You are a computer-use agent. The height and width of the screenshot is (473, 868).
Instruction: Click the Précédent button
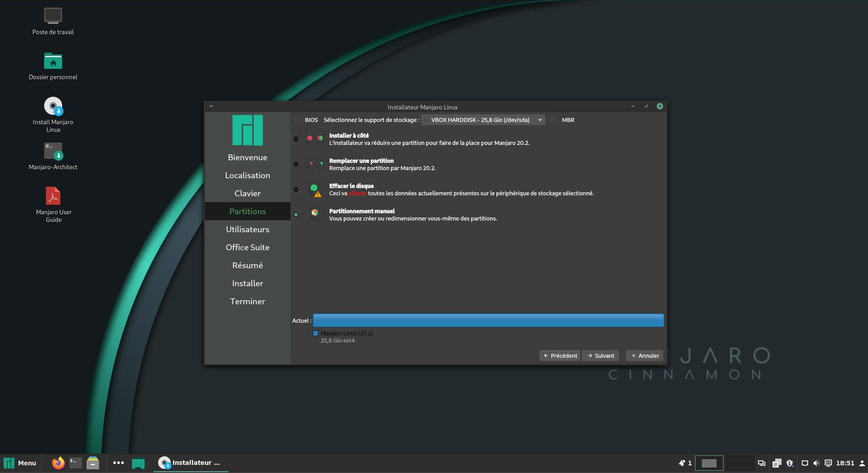click(560, 356)
